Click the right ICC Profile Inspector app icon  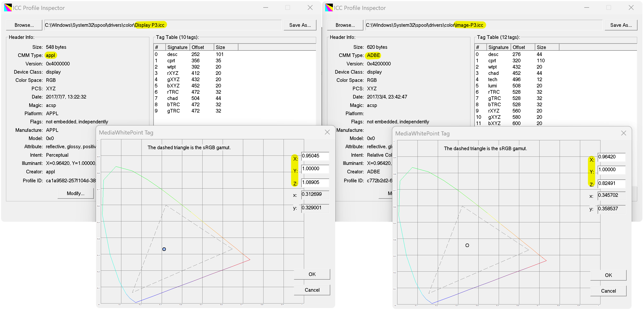coord(329,8)
